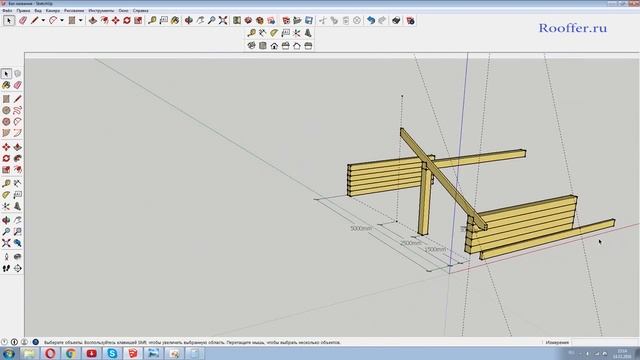Switch to Top view
The height and width of the screenshot is (360, 640).
(x=263, y=46)
